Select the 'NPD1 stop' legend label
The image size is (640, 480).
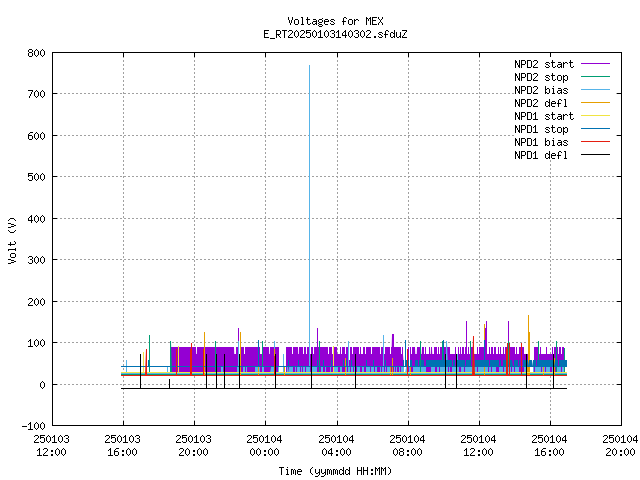point(541,129)
